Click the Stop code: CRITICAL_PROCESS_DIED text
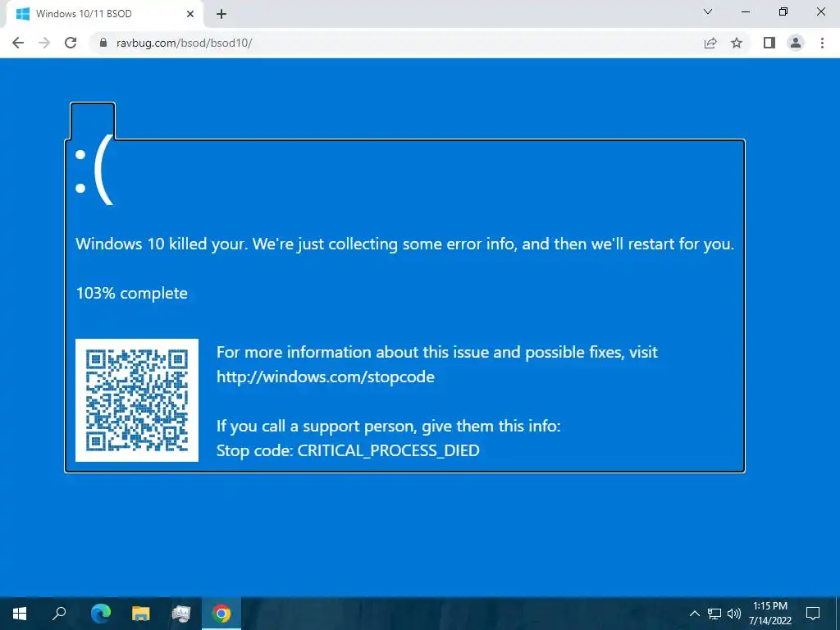 pos(348,450)
